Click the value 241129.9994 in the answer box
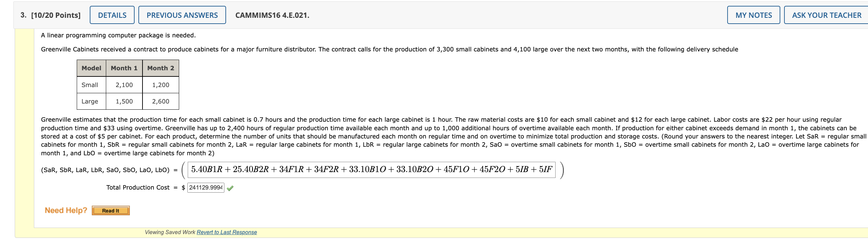Screen dimensions: 868x242 205,187
